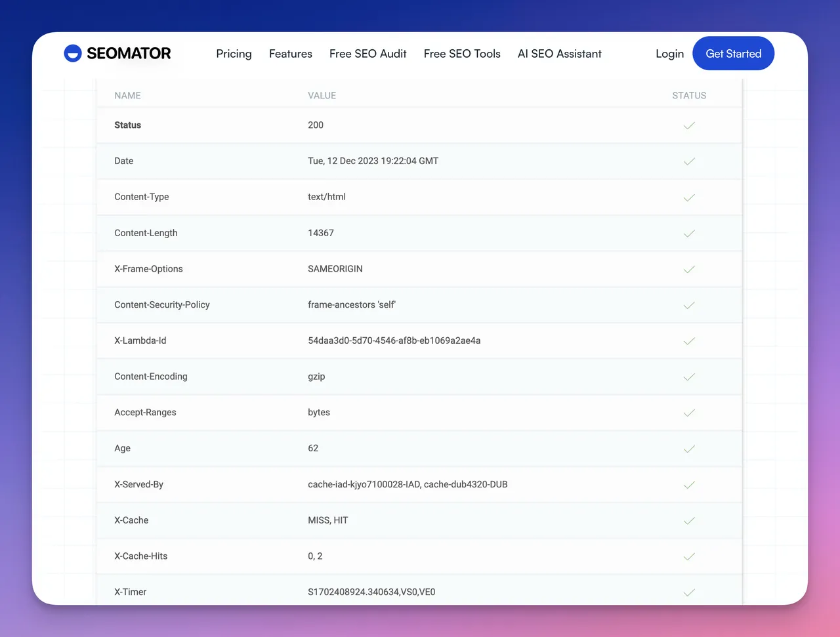This screenshot has height=637, width=840.
Task: Select the Content-Type label
Action: pos(141,197)
